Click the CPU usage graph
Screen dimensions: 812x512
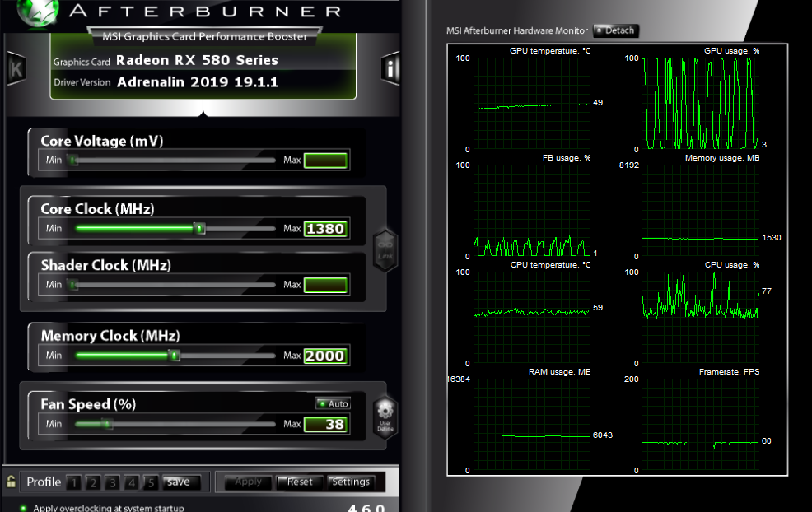[x=701, y=318]
